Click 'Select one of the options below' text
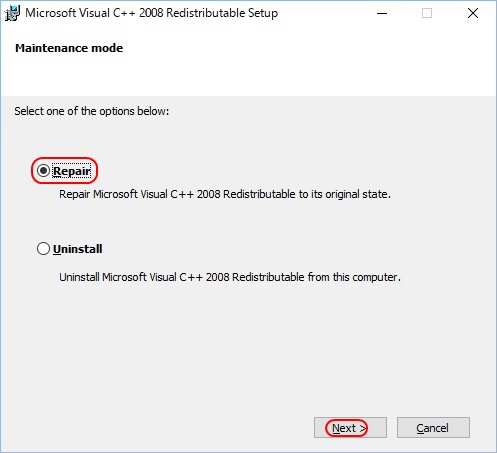 [92, 111]
